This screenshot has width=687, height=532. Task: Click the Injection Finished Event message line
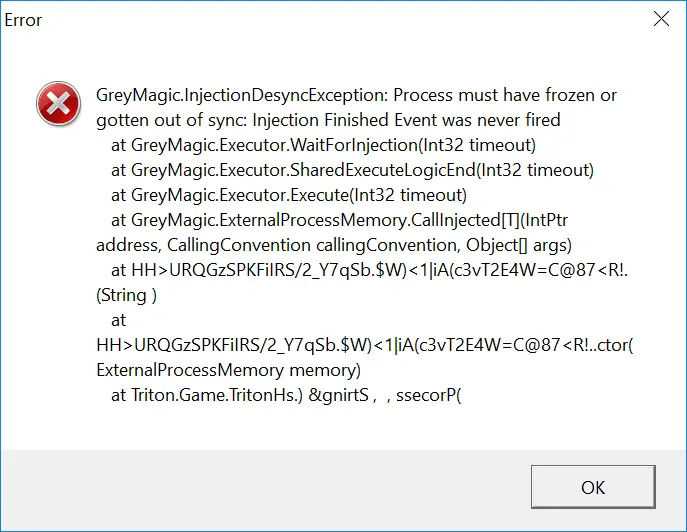point(328,120)
